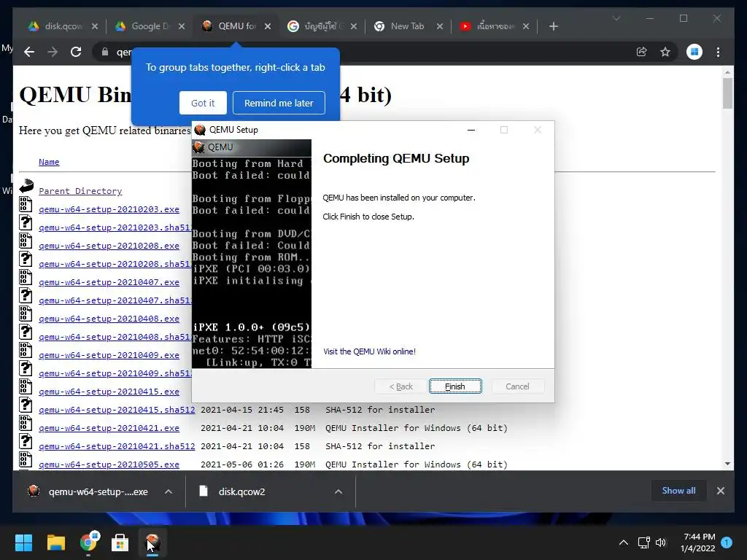Dismiss tip with Got it button
Screen dimensions: 747x560
203,103
